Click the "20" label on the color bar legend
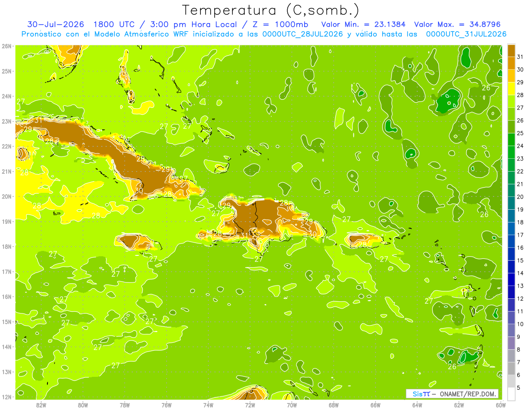The width and height of the screenshot is (532, 411). pos(520,197)
